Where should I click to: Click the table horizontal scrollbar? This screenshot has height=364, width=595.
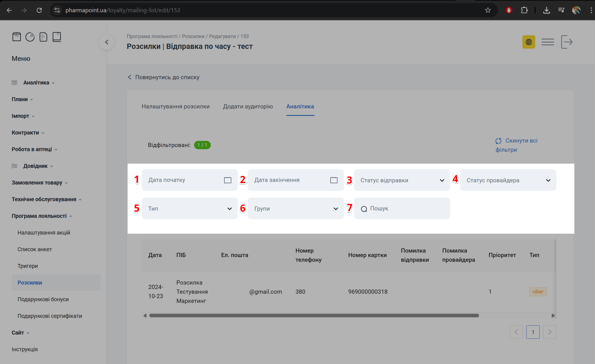coord(314,315)
